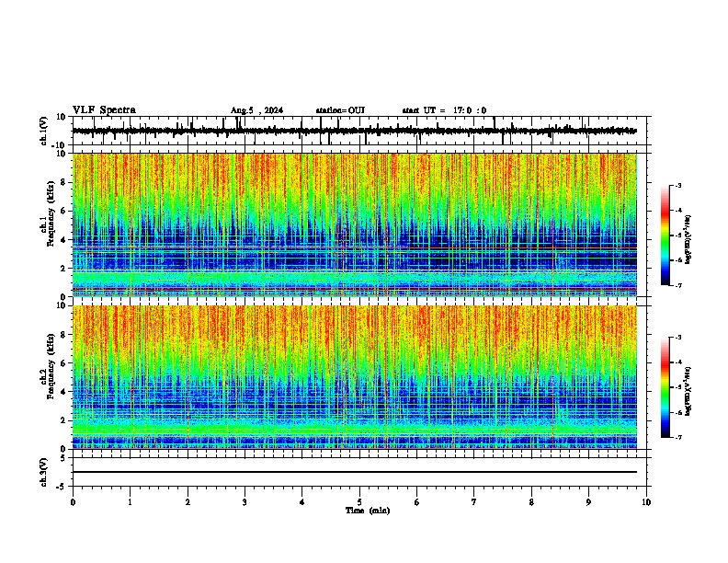
Task: Click inside the ch.1 spectrogram panel
Action: [355, 224]
